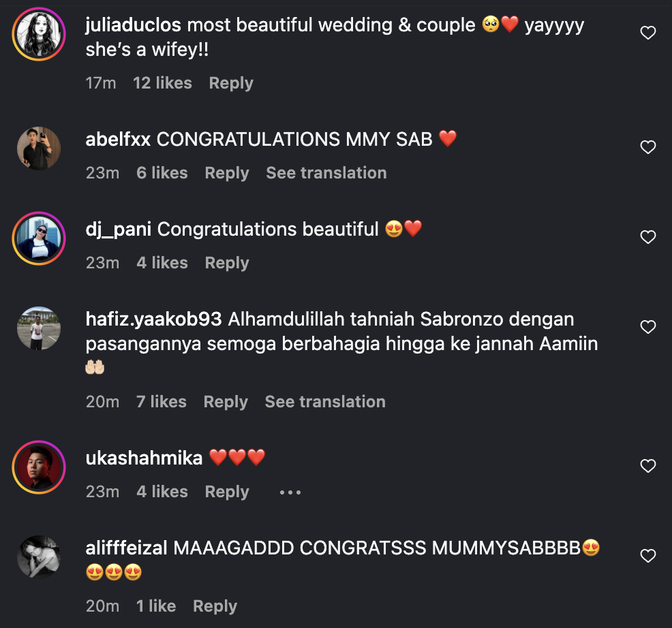Reply to hafiz.yaakob93's comment

[x=226, y=402]
